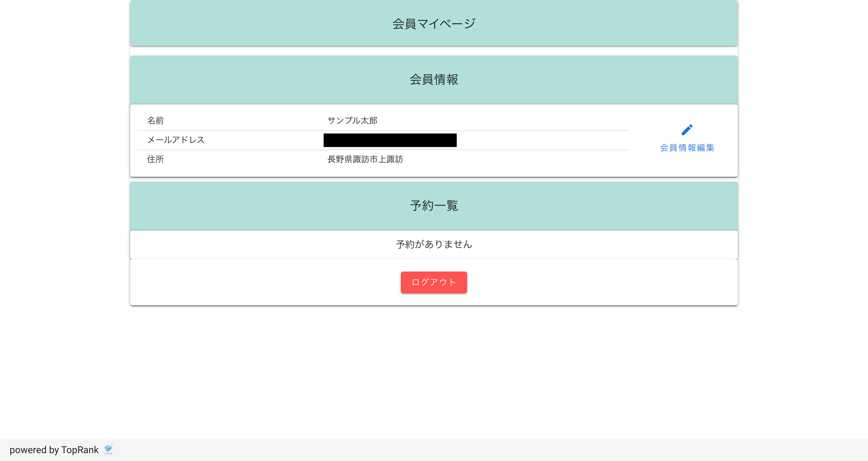868x461 pixels.
Task: Select the address 長野県諏訪市上諏訪
Action: [x=366, y=160]
